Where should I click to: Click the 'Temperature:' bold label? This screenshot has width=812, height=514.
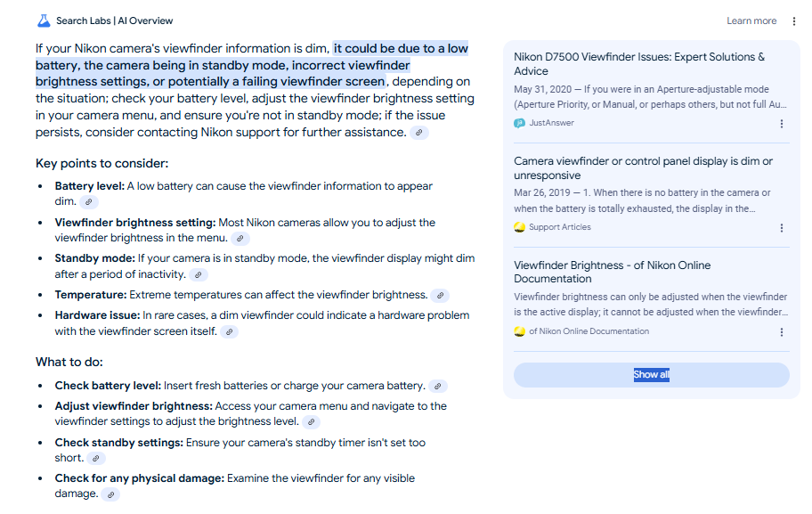click(x=91, y=295)
